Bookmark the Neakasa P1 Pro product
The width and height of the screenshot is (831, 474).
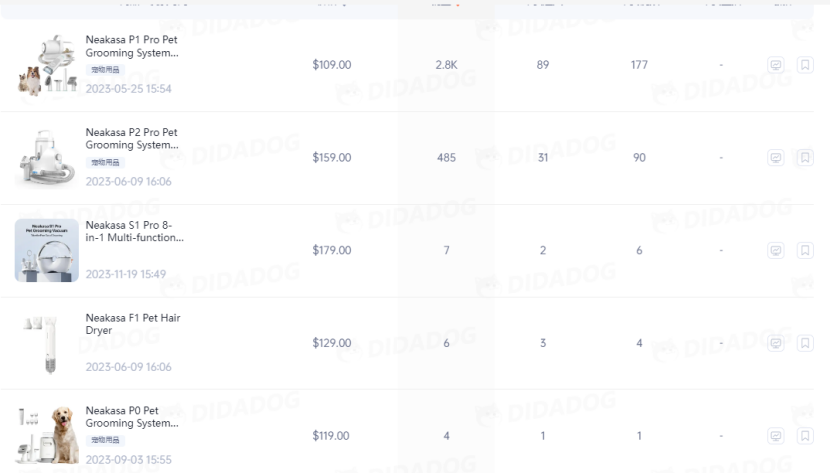pyautogui.click(x=805, y=65)
